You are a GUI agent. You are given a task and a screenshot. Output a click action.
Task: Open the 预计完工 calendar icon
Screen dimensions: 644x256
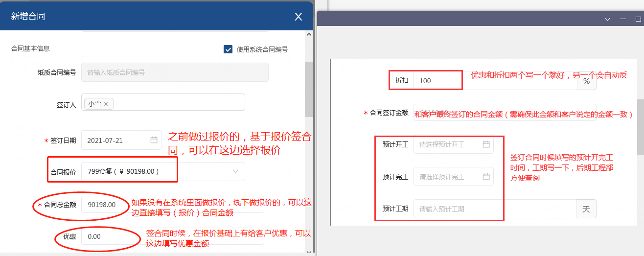tap(486, 177)
